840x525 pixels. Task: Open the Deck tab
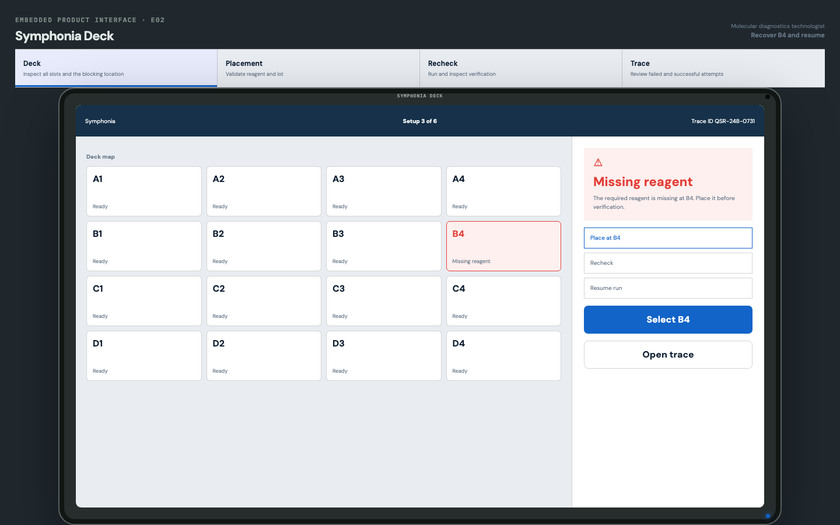click(x=116, y=68)
